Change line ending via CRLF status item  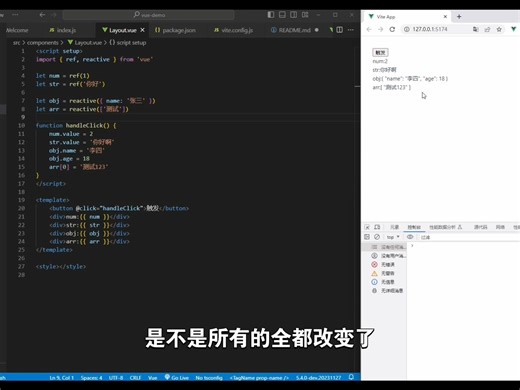135,378
